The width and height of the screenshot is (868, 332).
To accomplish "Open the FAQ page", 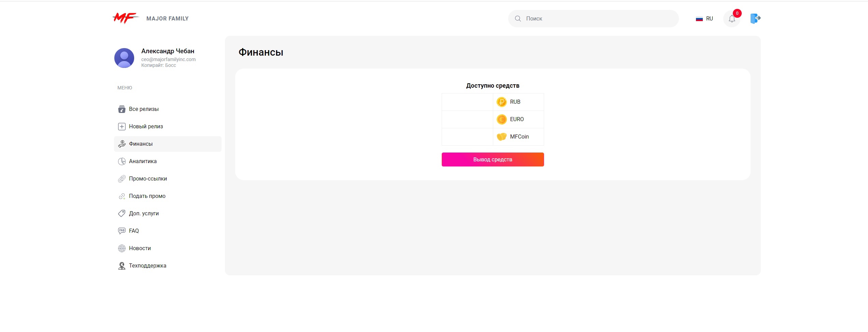I will click(x=134, y=231).
